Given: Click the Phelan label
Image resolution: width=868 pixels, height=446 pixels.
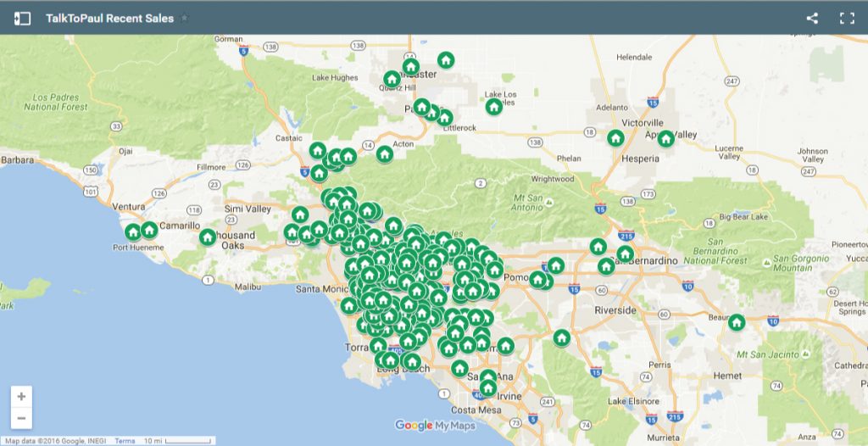Looking at the screenshot, I should pos(569,159).
